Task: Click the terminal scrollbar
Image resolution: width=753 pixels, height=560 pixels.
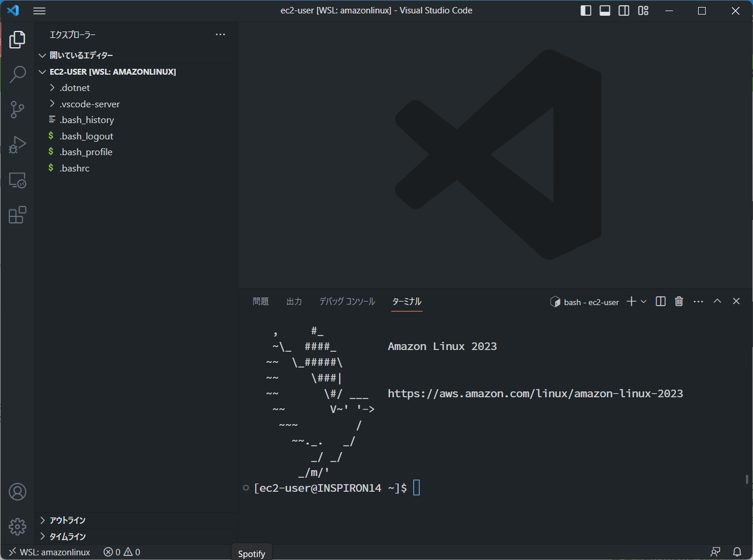Action: (x=747, y=479)
